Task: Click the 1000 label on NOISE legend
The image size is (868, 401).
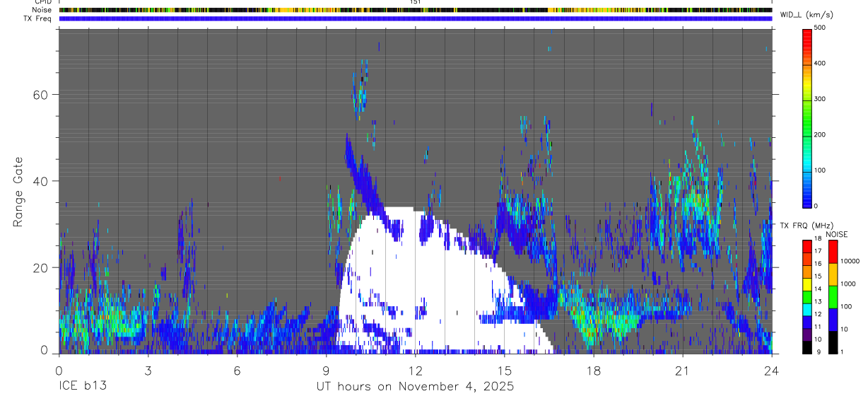Action: pyautogui.click(x=848, y=284)
